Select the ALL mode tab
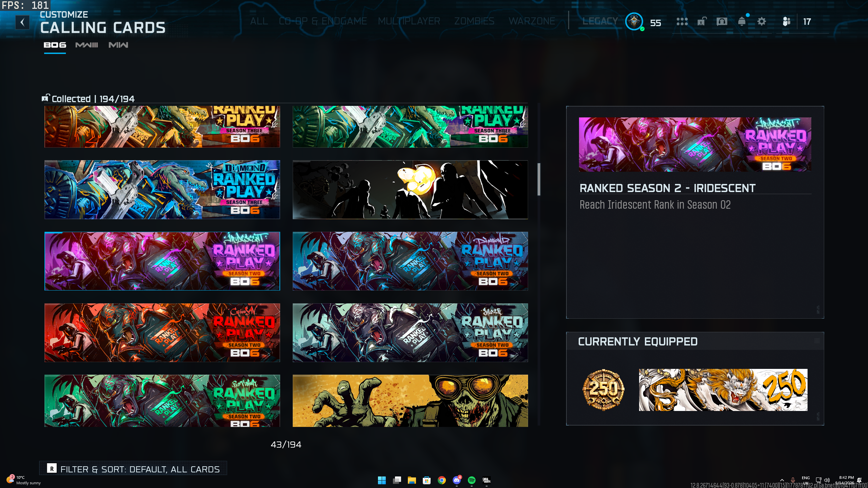 click(x=259, y=21)
